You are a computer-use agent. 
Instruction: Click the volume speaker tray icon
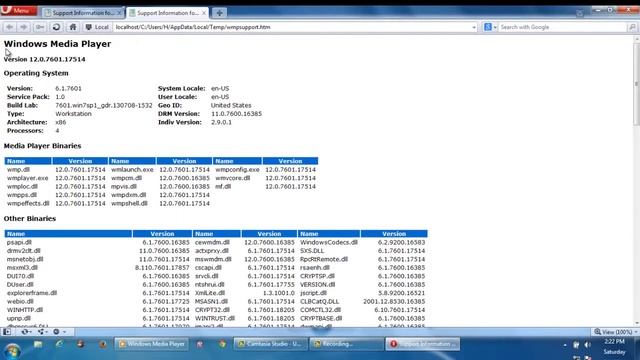587,345
